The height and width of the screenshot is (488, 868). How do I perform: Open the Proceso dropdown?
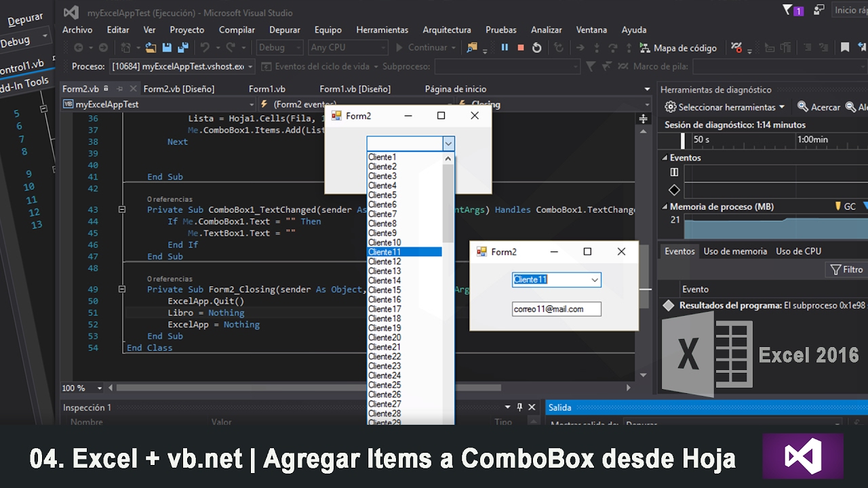point(182,66)
